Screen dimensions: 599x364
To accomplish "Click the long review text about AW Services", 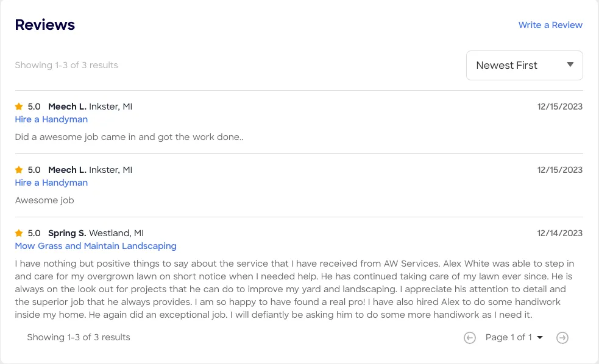I will (295, 289).
